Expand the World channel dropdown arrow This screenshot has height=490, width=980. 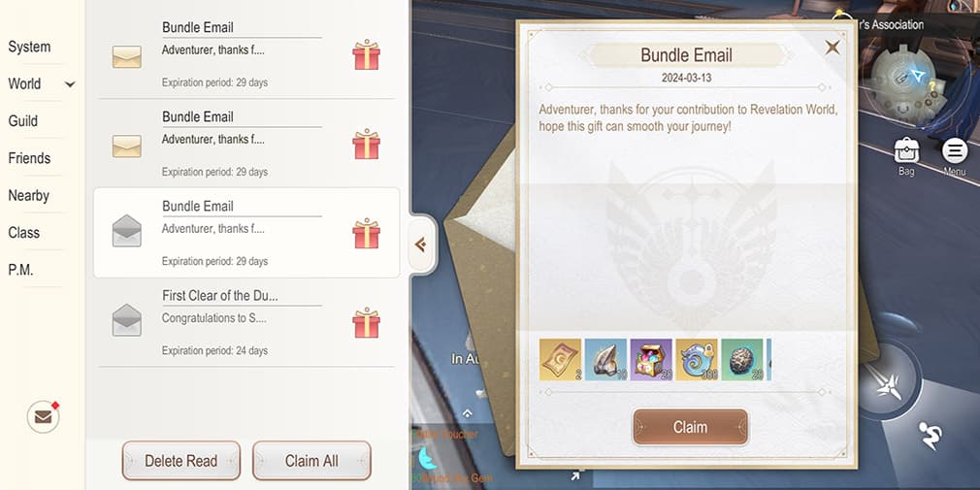[70, 83]
